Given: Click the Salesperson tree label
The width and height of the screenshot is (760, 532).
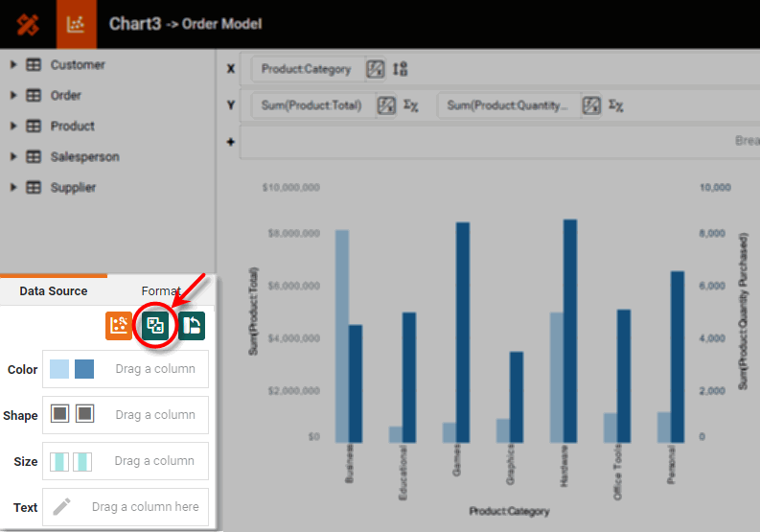Looking at the screenshot, I should (85, 156).
